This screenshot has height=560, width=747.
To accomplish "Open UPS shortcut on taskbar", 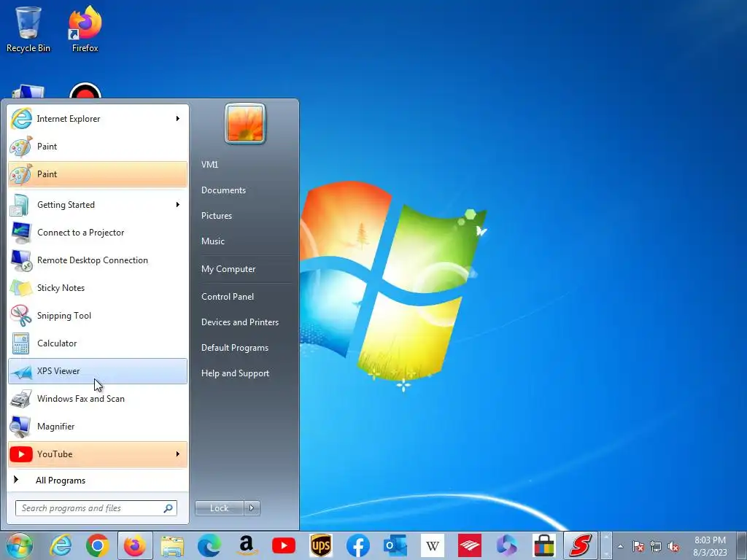I will click(x=321, y=545).
